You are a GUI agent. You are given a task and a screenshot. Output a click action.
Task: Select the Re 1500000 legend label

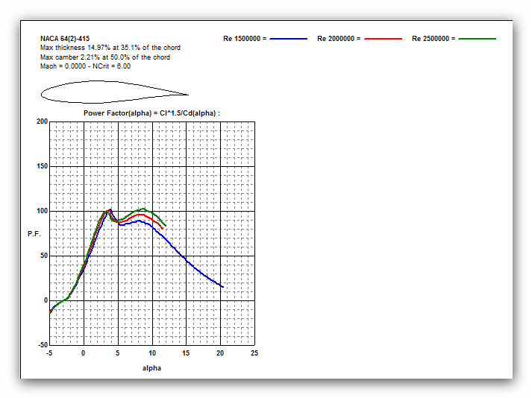[x=244, y=38]
